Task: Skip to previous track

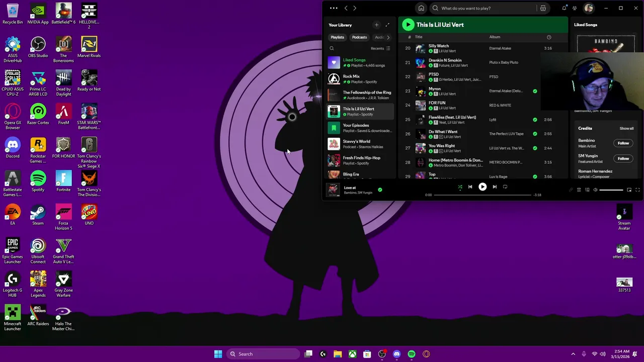Action: coord(470,187)
